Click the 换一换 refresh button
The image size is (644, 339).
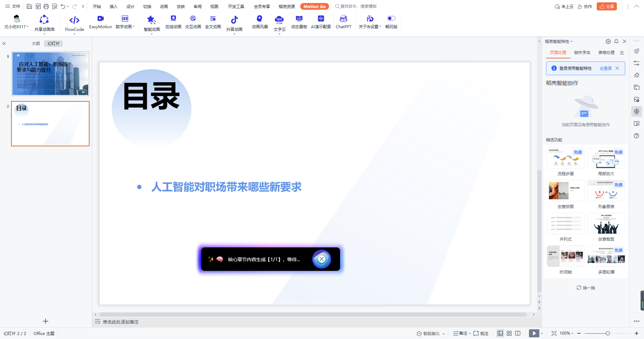point(585,288)
